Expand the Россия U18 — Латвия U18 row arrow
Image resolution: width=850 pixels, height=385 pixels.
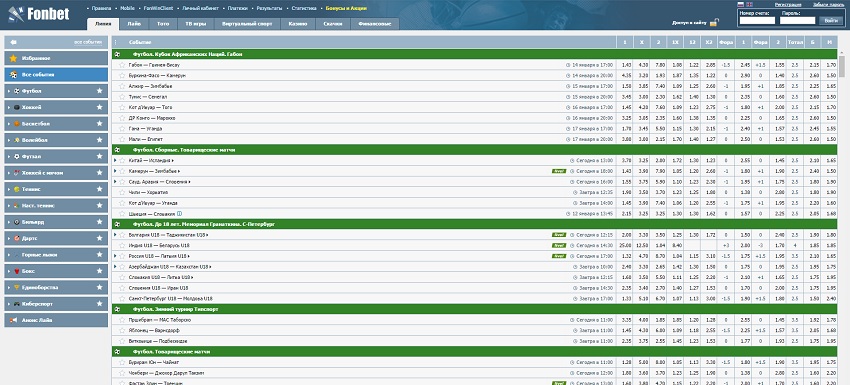(x=115, y=256)
